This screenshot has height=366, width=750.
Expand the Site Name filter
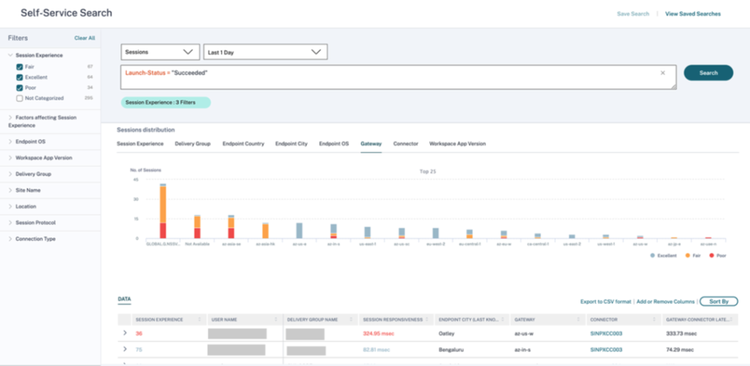[x=11, y=190]
